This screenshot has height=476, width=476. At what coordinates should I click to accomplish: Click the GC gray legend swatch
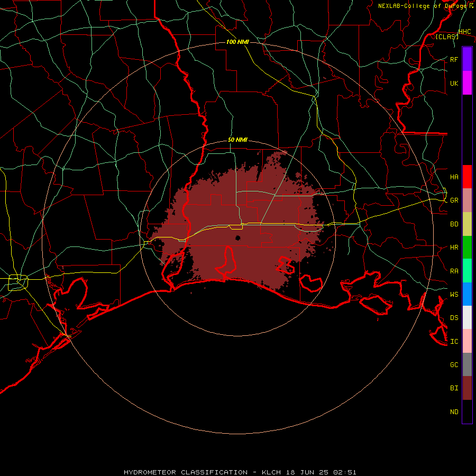pos(467,364)
